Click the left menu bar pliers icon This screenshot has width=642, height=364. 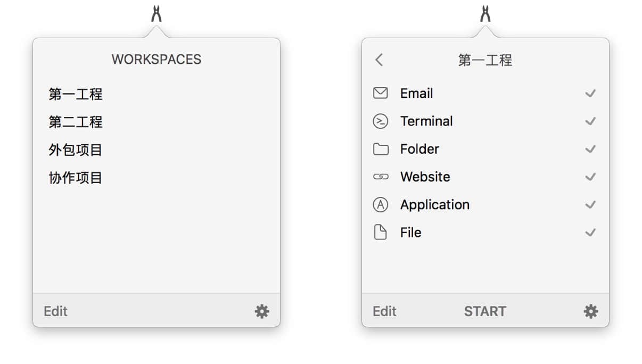tap(156, 14)
